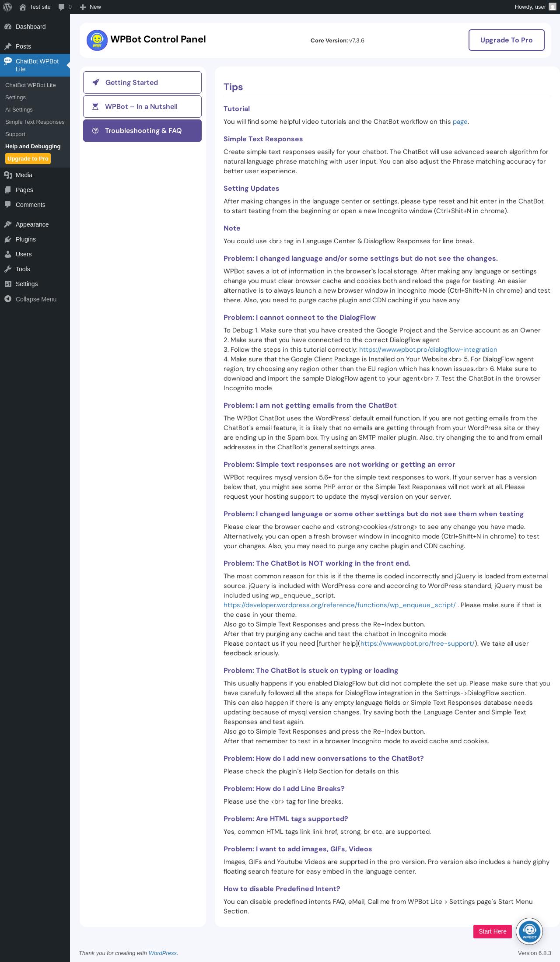The height and width of the screenshot is (962, 560).
Task: Open Simple Text Responses submenu item
Action: tap(35, 122)
